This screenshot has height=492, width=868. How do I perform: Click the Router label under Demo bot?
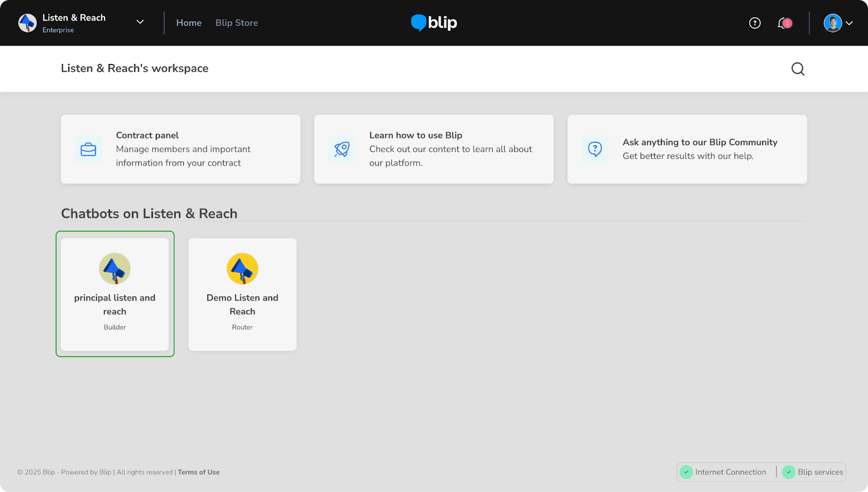(242, 327)
